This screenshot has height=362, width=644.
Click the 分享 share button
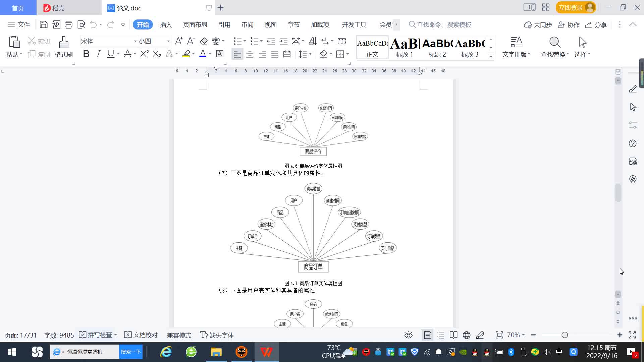tap(596, 25)
